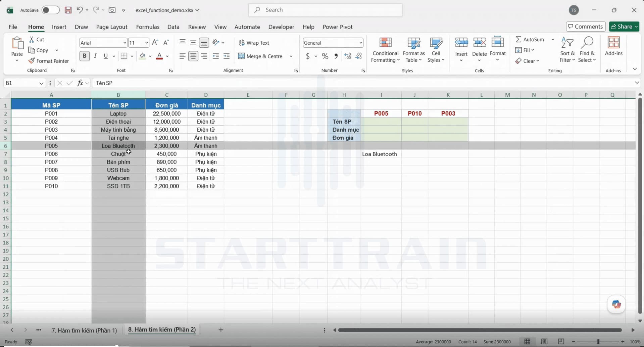Click the new sheet plus button
Viewport: 644px width, 347px height.
(221, 330)
